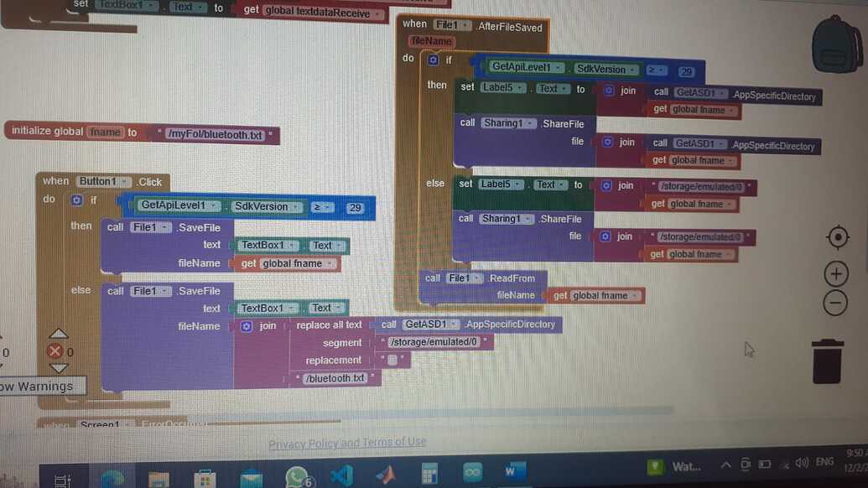This screenshot has height=488, width=868.
Task: Expand the Sharing1 dropdown in the else branch
Action: (528, 219)
